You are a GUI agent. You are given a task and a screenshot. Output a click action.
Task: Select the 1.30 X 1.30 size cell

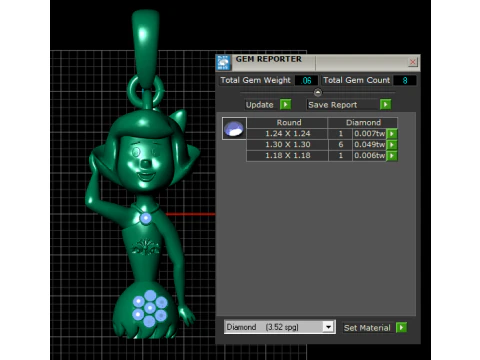pos(287,145)
